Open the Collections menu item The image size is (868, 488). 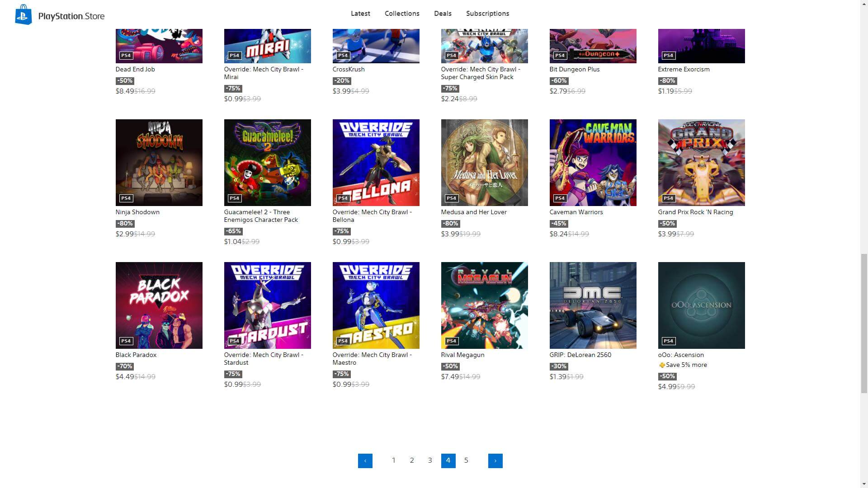(x=402, y=14)
